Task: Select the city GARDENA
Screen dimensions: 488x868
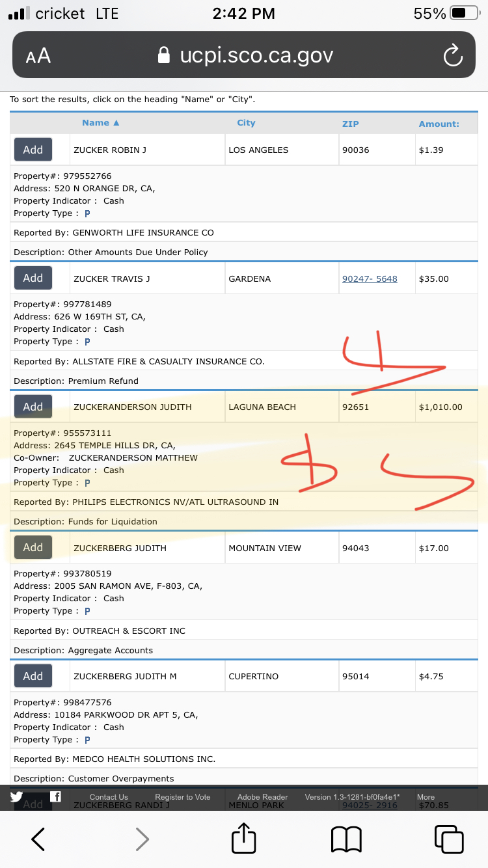Action: (250, 278)
